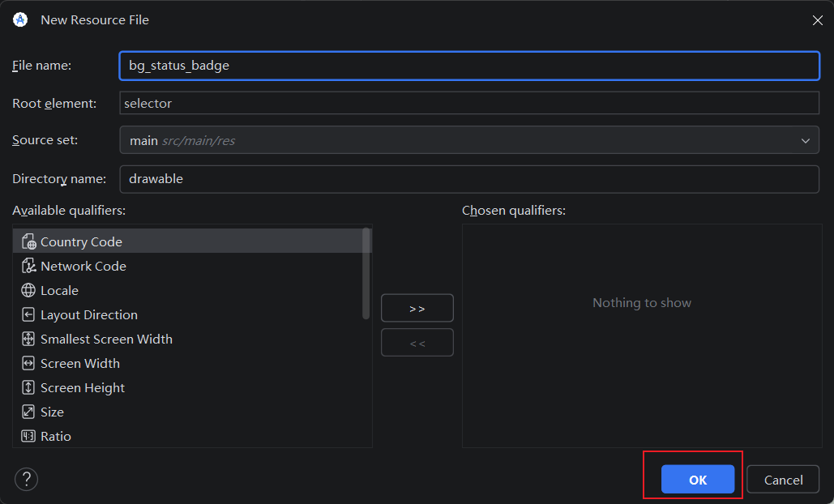Click the Directory name label
This screenshot has width=834, height=504.
coord(59,179)
